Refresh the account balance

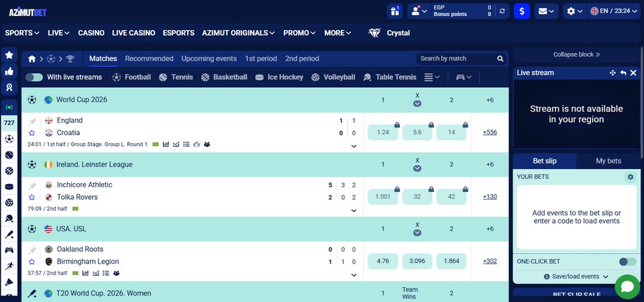click(x=502, y=11)
